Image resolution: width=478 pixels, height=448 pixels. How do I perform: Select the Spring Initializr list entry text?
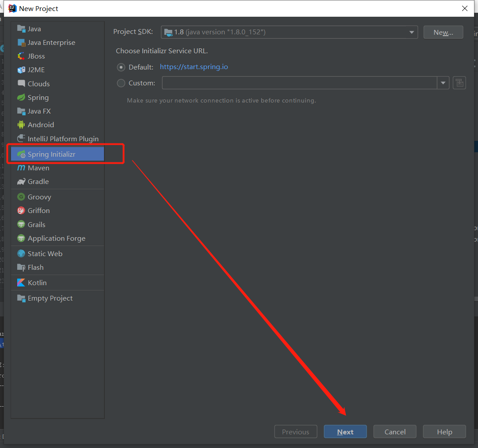(x=51, y=154)
